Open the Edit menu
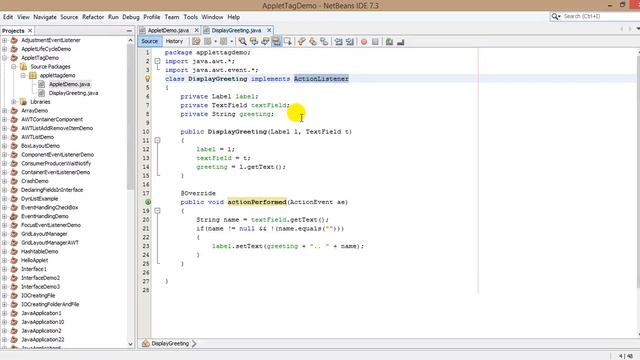This screenshot has height=360, width=640. point(8,17)
